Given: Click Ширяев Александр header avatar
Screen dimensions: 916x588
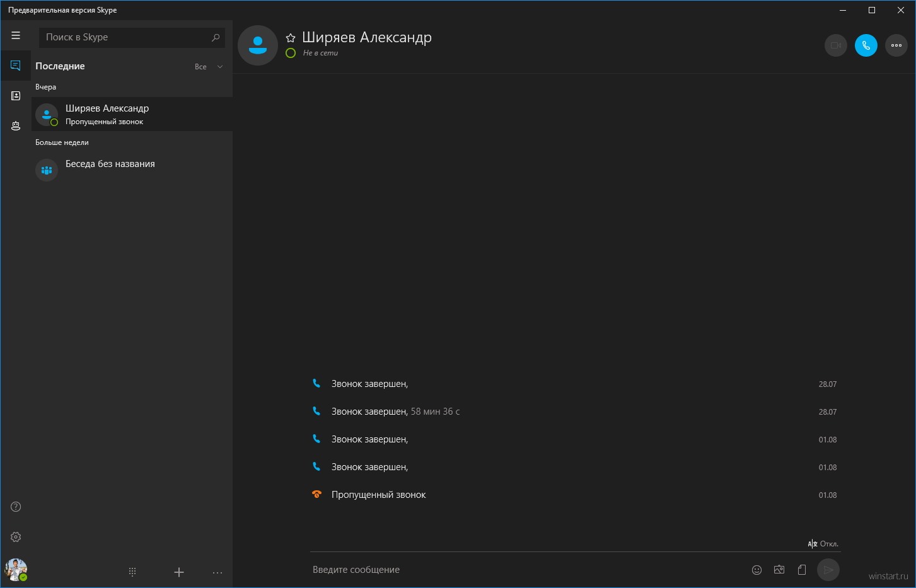Looking at the screenshot, I should [x=258, y=45].
